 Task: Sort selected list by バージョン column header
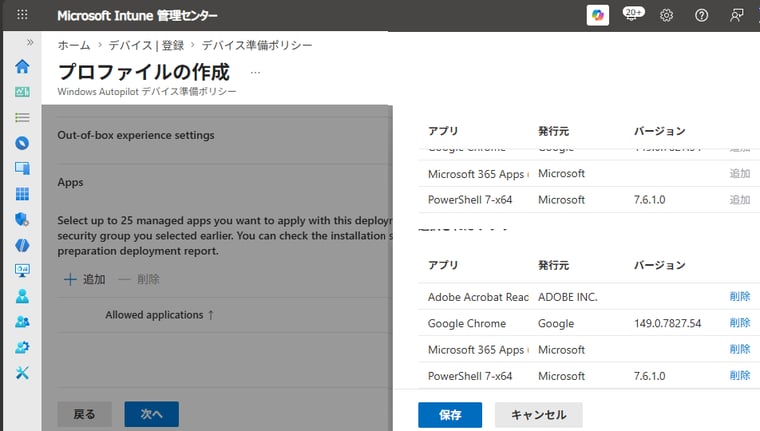pyautogui.click(x=660, y=265)
